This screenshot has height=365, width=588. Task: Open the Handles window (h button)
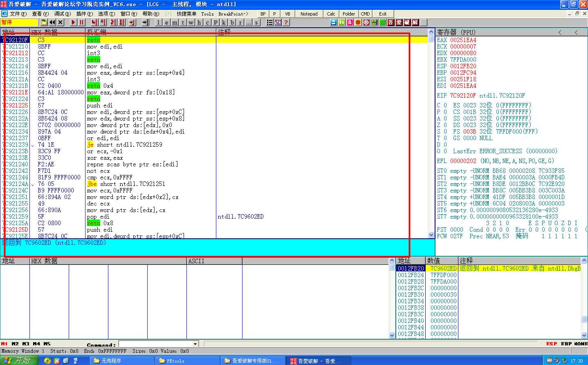[199, 22]
